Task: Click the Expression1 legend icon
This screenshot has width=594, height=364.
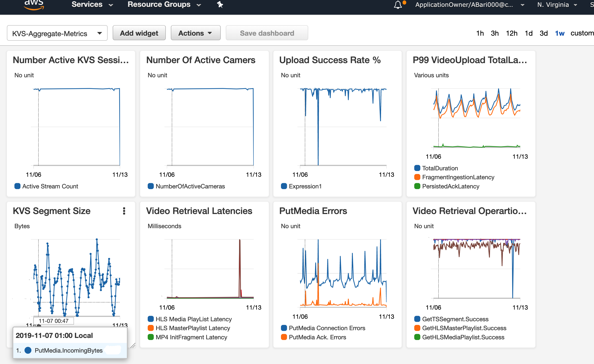Action: [x=284, y=186]
